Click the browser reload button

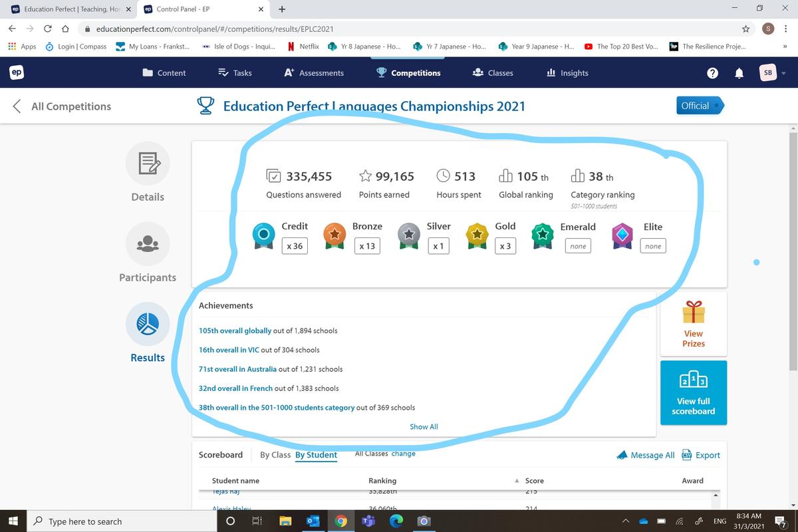[48, 29]
